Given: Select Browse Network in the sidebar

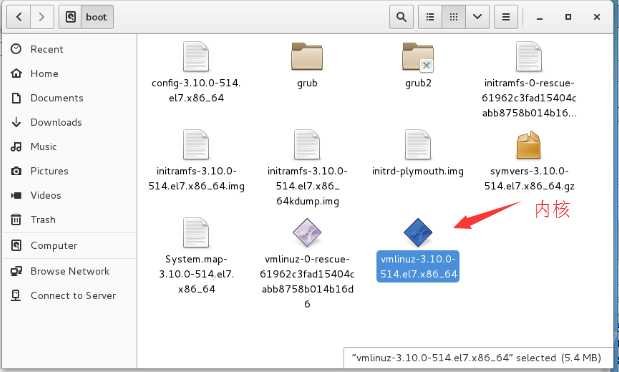Looking at the screenshot, I should coord(69,271).
